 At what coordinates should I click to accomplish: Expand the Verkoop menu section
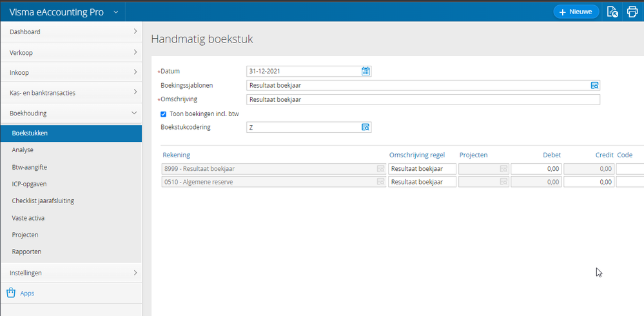(71, 52)
